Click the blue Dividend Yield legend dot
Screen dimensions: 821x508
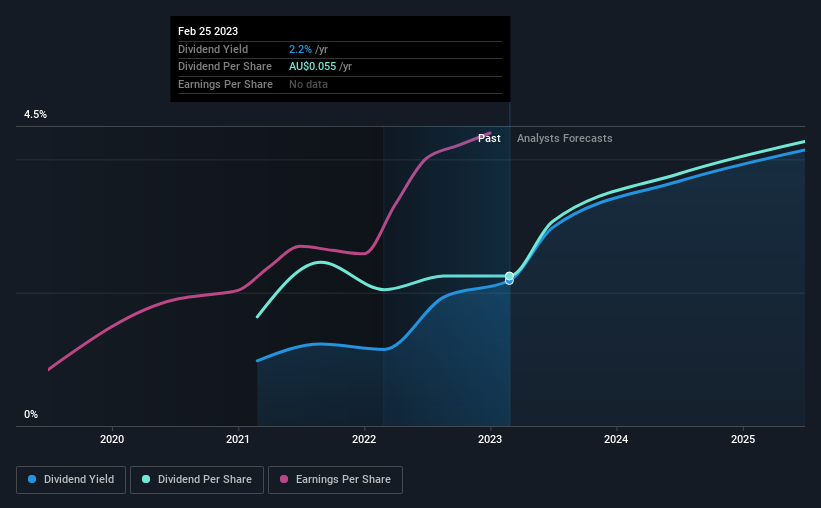click(32, 479)
